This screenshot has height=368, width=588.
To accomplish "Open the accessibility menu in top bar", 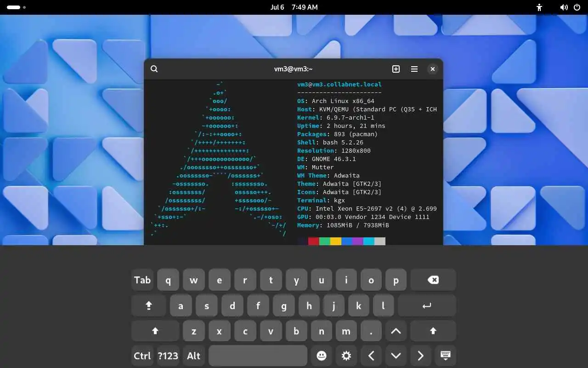I will pos(540,7).
